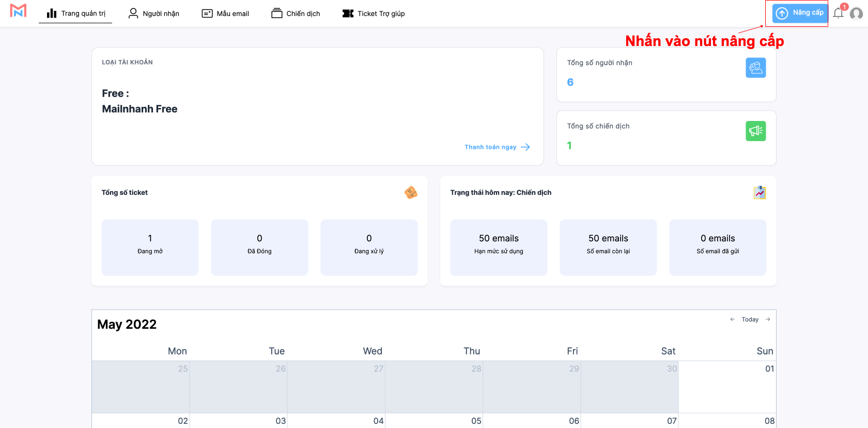Open the Chiến dịch menu item
Viewport: 868px width, 428px height.
(296, 13)
